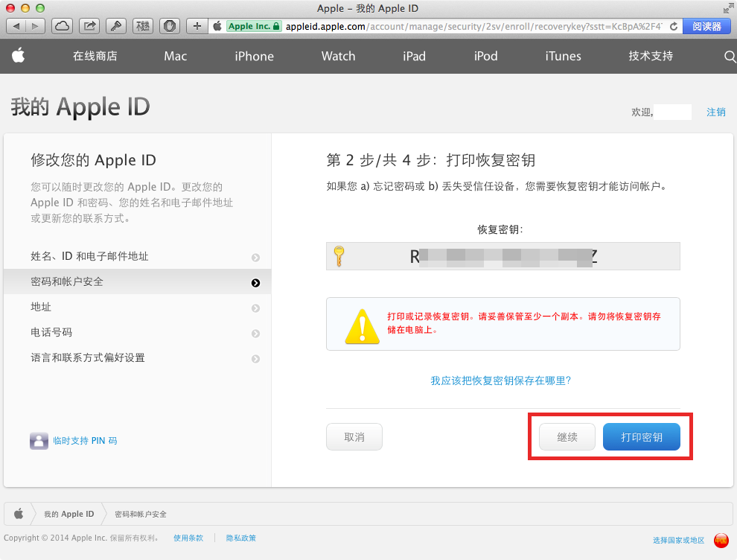The image size is (737, 560).
Task: Open the 密码和帐户安全 breadcrumb
Action: pos(141,514)
